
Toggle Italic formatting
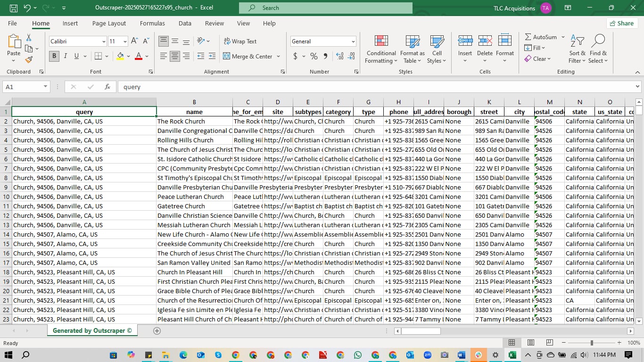(66, 56)
